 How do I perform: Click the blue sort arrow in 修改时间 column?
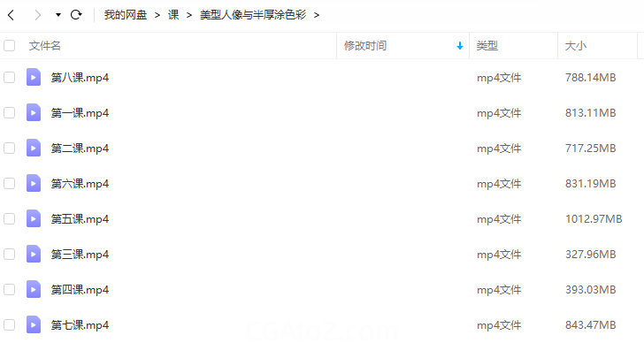point(459,46)
